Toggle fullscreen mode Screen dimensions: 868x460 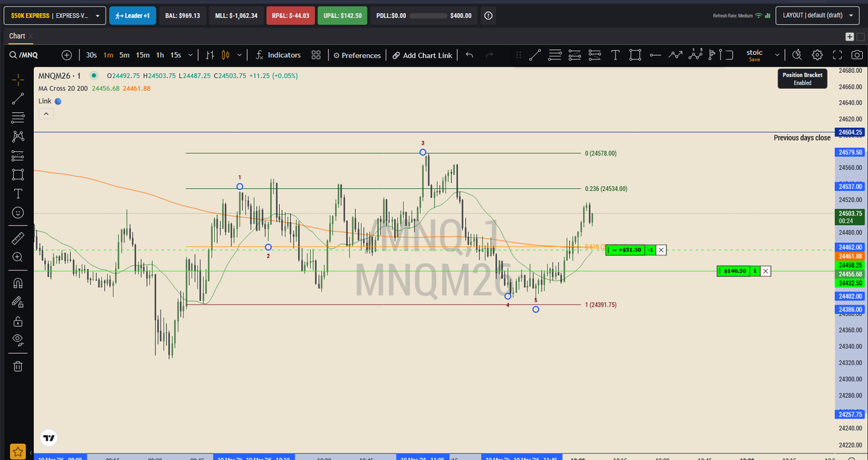(838, 55)
